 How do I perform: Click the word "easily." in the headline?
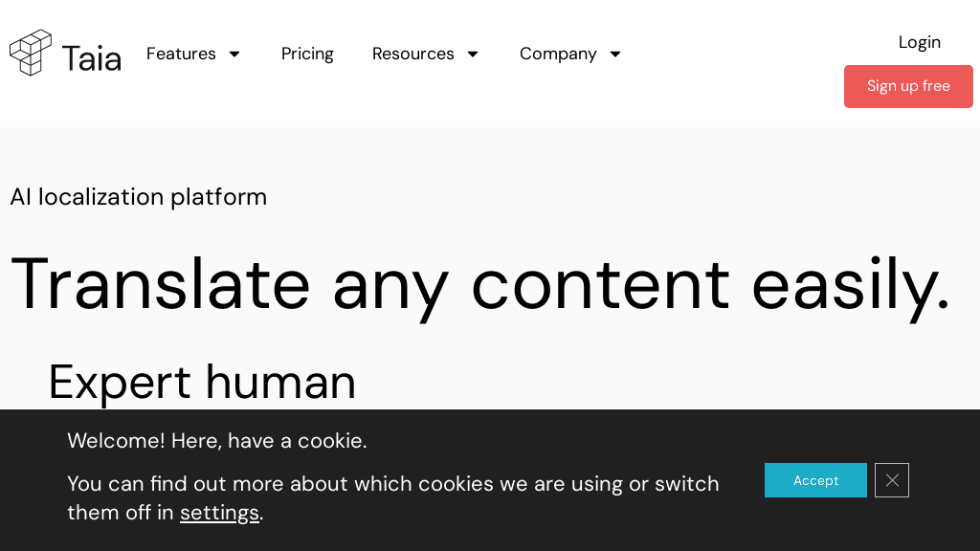[850, 283]
